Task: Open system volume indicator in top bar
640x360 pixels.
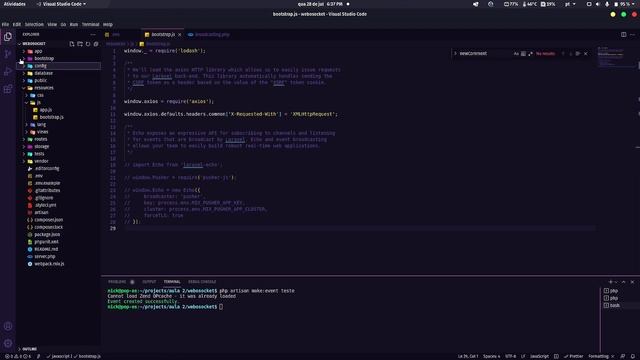Action: (598, 4)
